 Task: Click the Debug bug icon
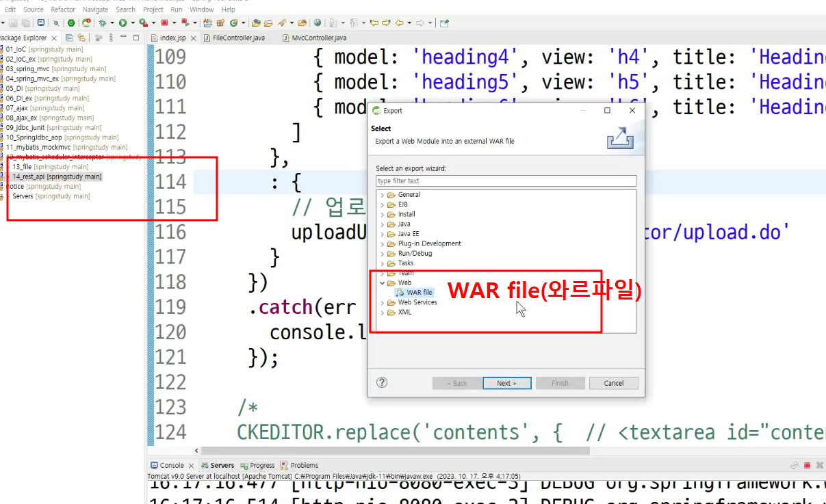[102, 23]
